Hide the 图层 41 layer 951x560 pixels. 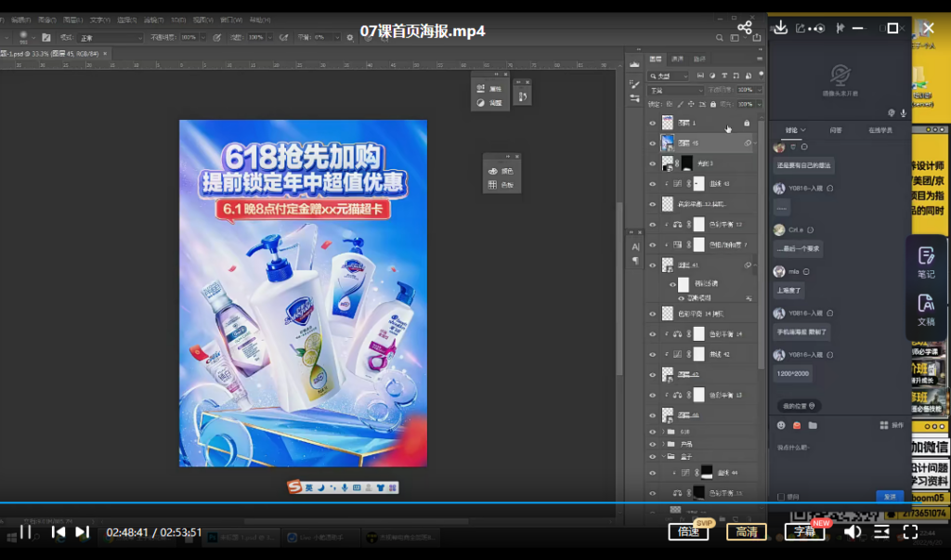coord(653,265)
